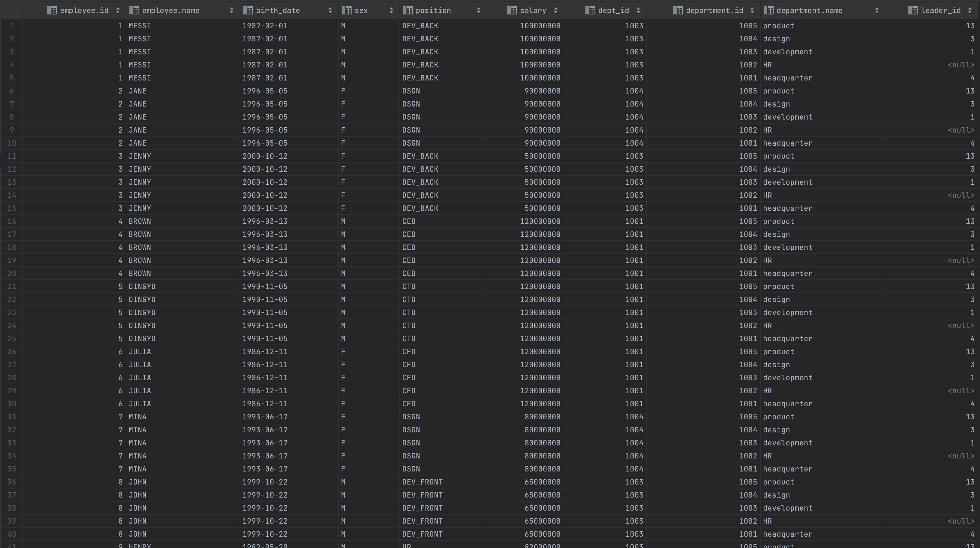Click the sex column table icon
The image size is (980, 548).
click(346, 10)
